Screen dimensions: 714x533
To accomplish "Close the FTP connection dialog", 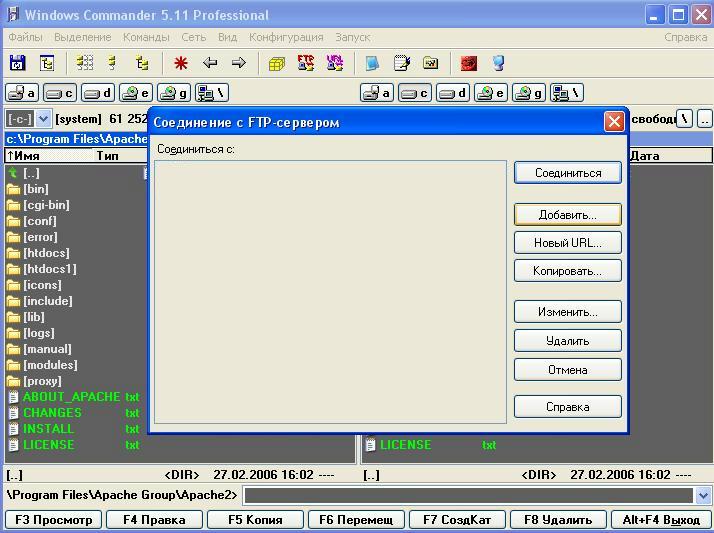I will pos(614,122).
